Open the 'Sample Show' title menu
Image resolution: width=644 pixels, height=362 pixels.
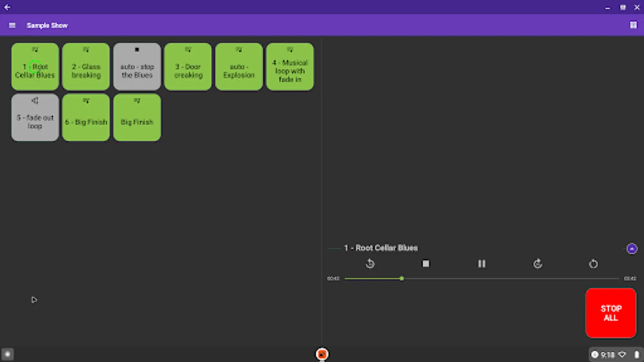(x=47, y=25)
